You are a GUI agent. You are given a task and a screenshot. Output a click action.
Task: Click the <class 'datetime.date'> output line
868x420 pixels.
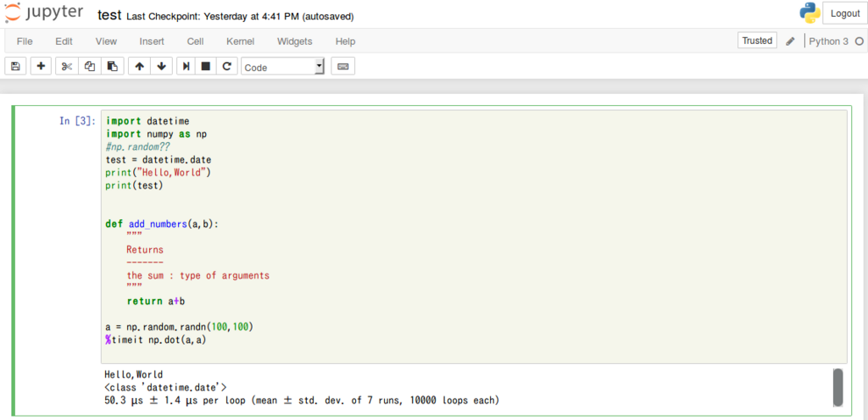point(165,387)
